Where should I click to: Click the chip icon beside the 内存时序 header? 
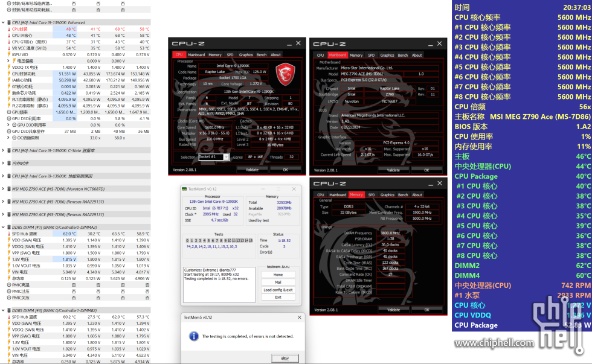9,164
